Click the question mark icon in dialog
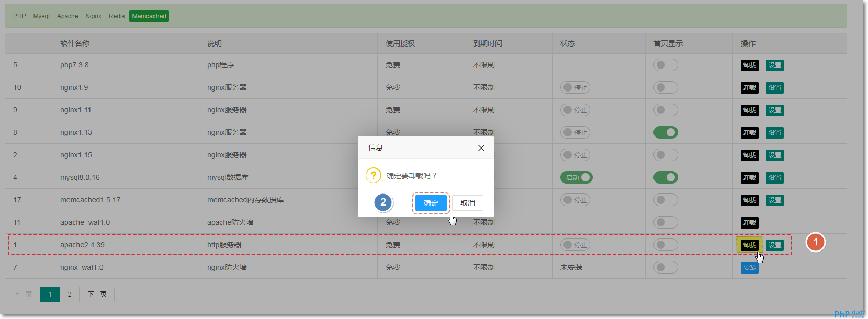 tap(373, 175)
